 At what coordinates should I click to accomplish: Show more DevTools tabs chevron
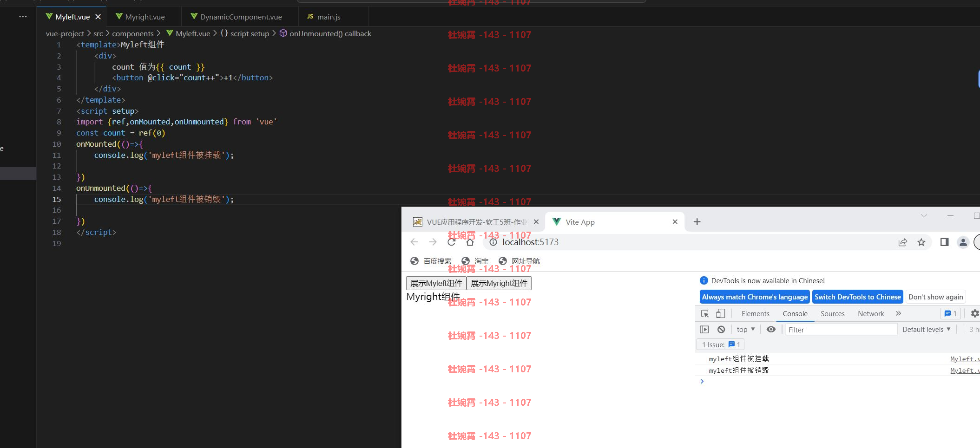coord(898,314)
